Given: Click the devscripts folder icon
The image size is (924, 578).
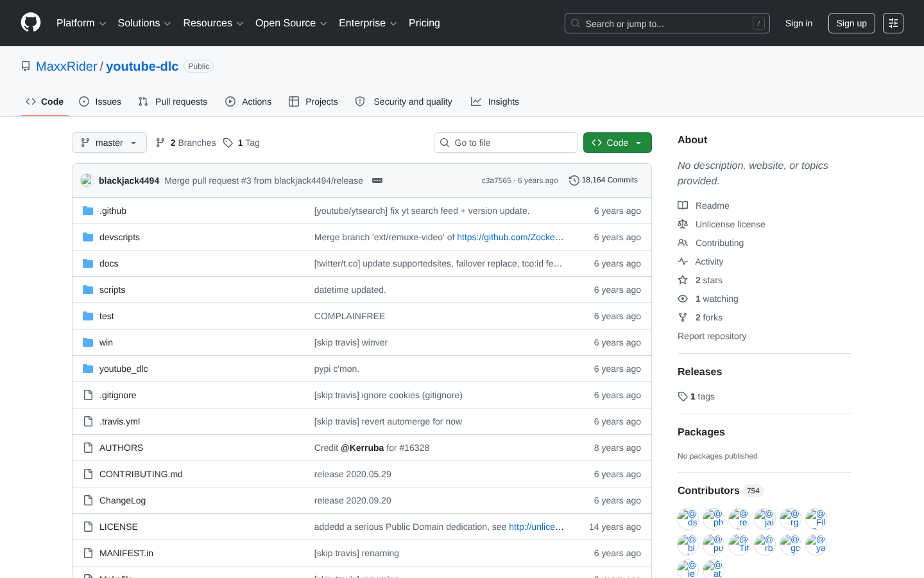Looking at the screenshot, I should point(88,237).
